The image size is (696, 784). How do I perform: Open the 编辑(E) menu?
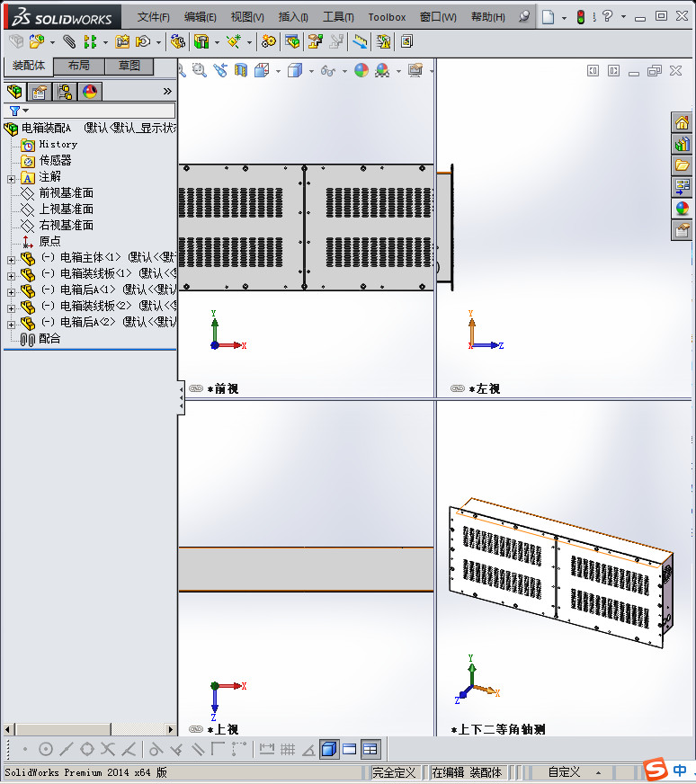[x=200, y=17]
